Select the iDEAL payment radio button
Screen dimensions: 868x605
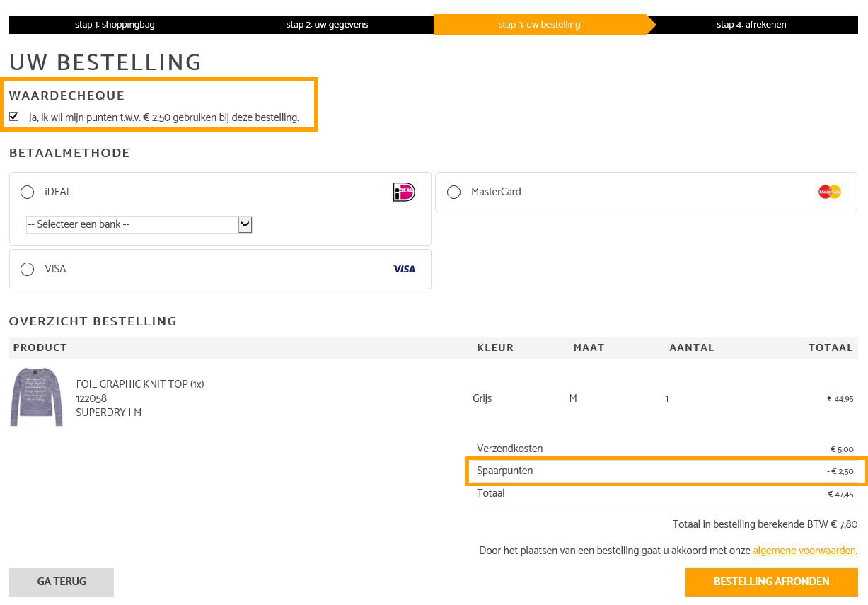[28, 192]
